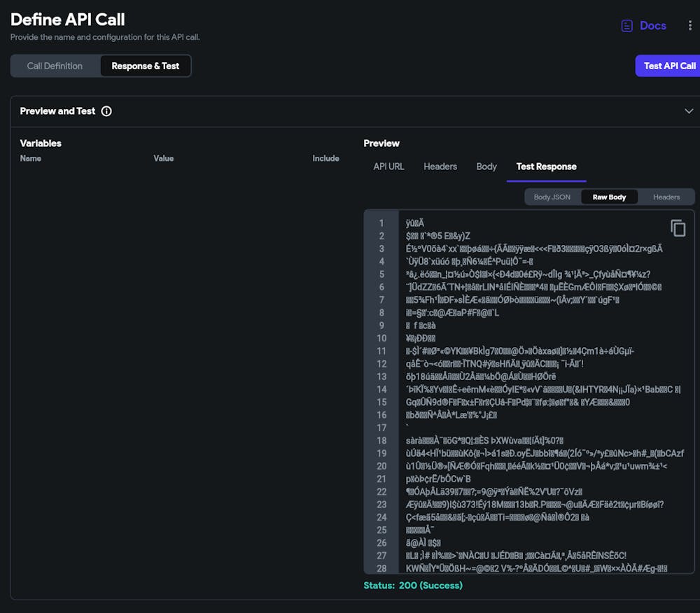Click line number 17 in the response viewer
Viewport: 700px width, 613px height.
click(x=381, y=428)
